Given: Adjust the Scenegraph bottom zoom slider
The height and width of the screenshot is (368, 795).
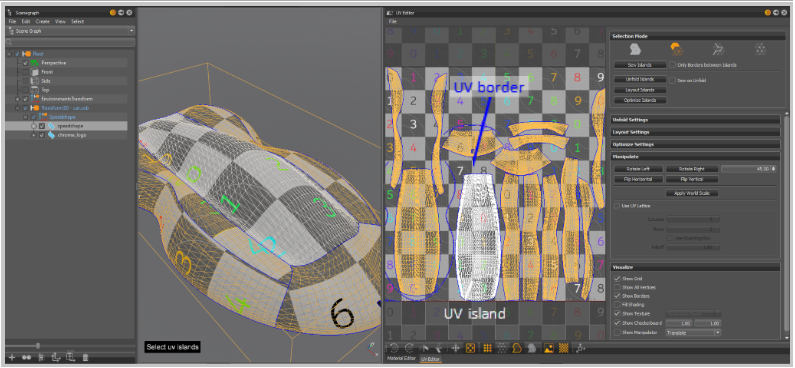Looking at the screenshot, I should pyautogui.click(x=38, y=346).
